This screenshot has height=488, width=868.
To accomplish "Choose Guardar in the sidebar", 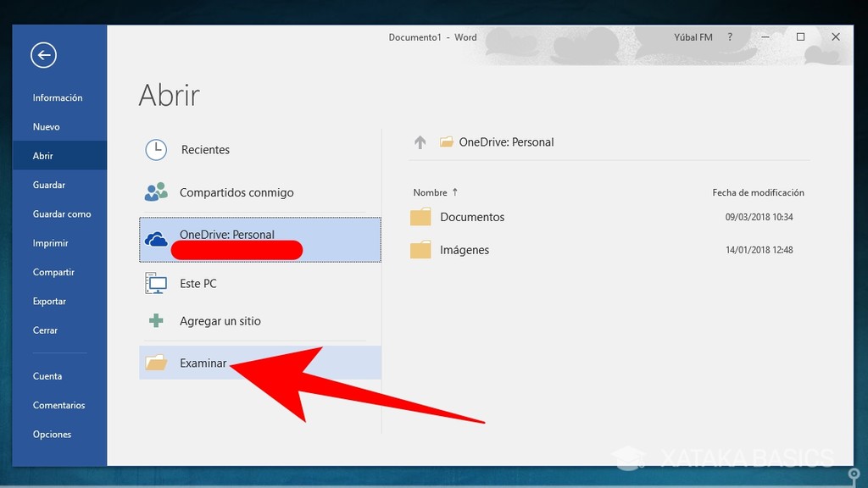I will point(48,185).
